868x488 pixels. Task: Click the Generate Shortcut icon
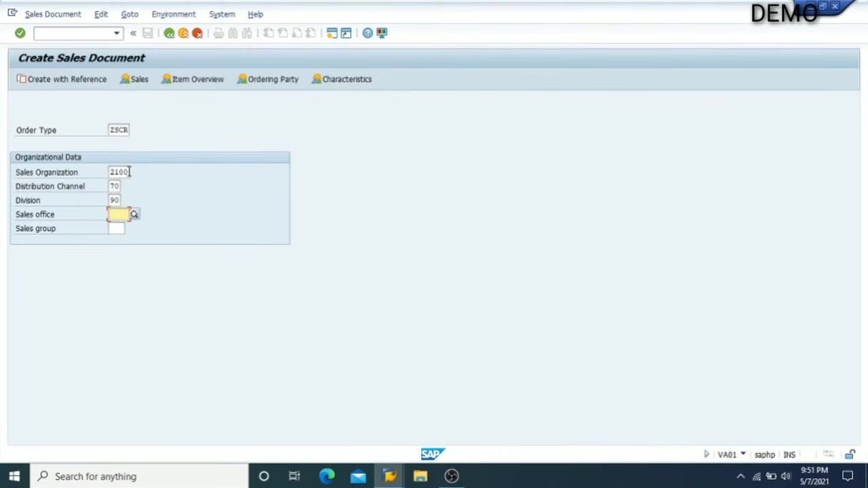[346, 33]
